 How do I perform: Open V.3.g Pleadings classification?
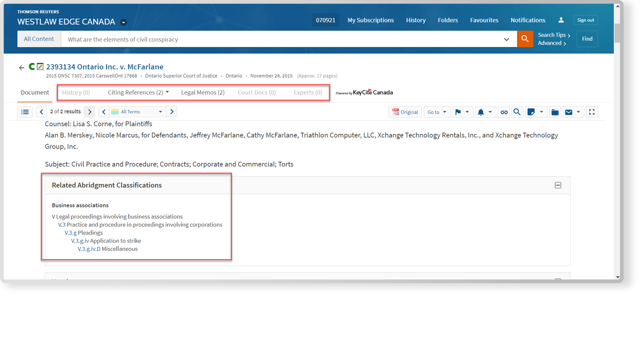point(84,232)
